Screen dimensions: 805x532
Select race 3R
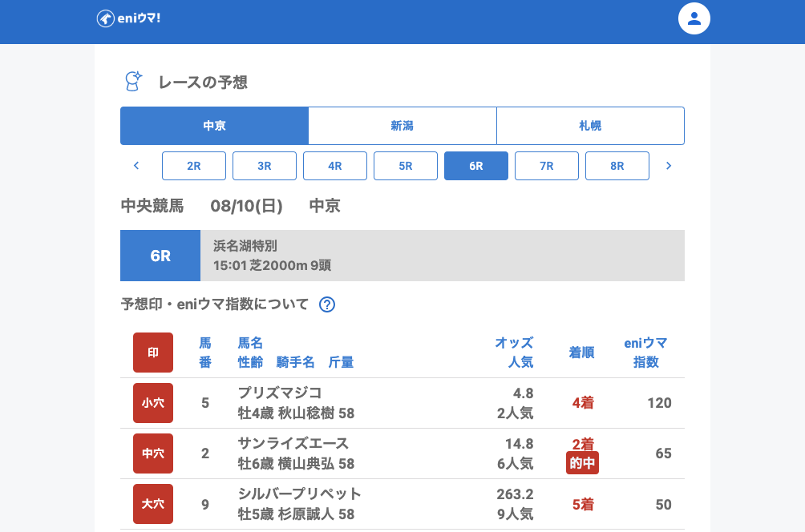265,166
